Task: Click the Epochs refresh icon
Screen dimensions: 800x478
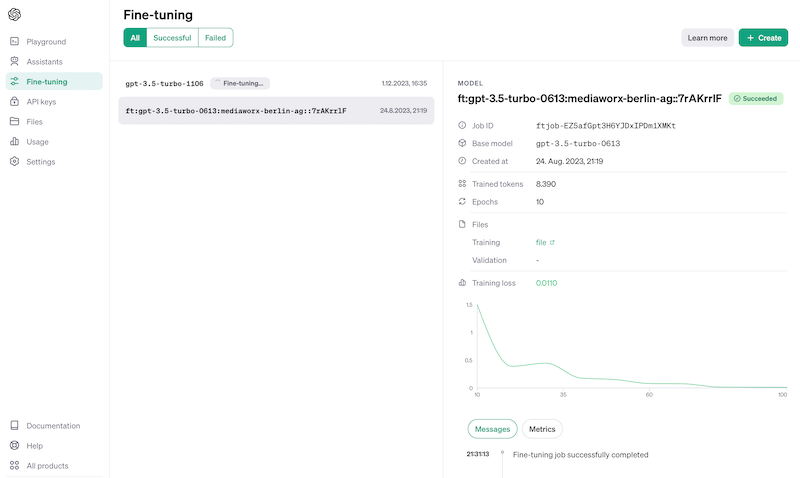Action: point(462,201)
